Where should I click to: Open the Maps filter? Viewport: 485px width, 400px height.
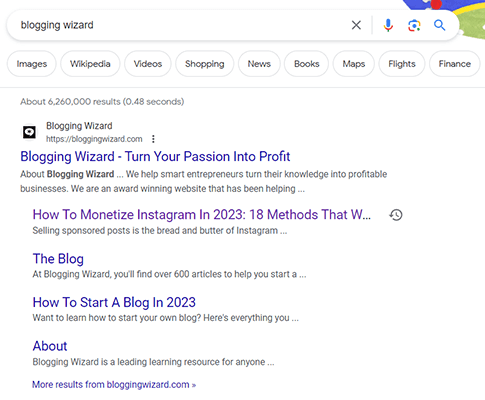tap(354, 64)
